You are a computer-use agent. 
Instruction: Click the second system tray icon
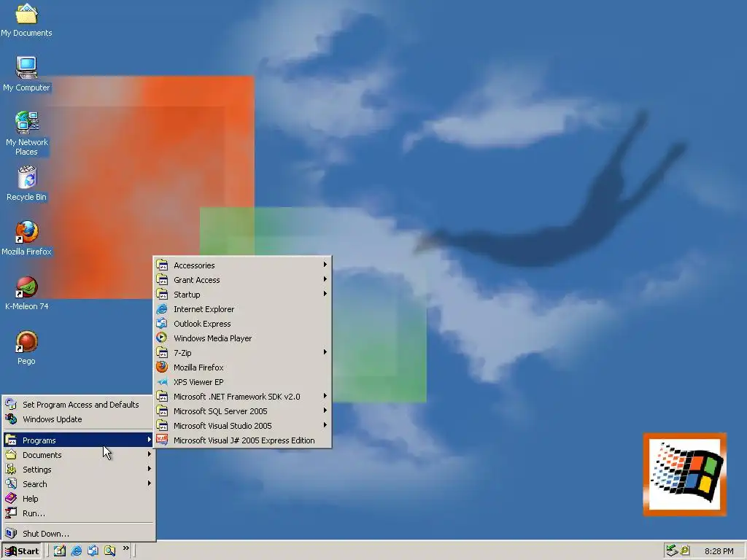tap(685, 551)
